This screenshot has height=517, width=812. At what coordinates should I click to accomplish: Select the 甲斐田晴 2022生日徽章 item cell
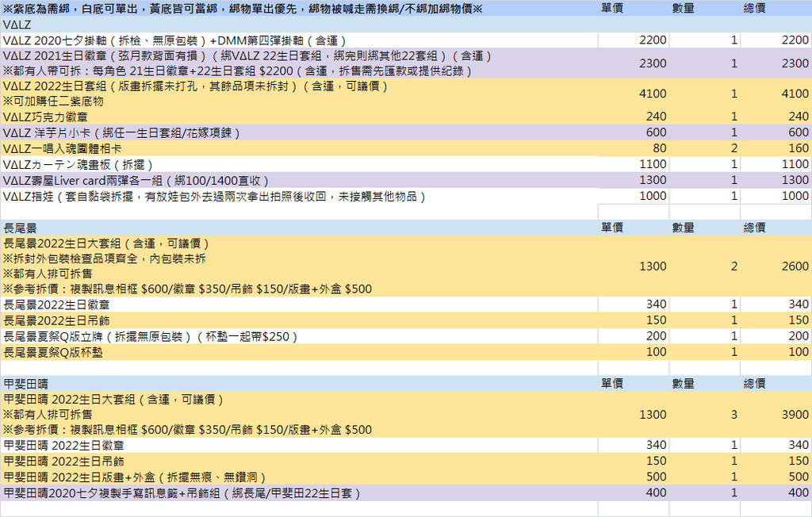tap(299, 446)
